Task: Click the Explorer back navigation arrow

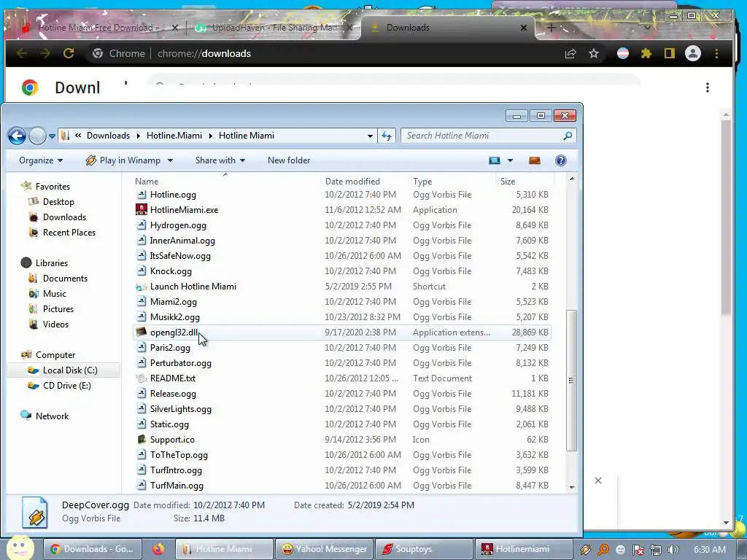Action: click(18, 136)
